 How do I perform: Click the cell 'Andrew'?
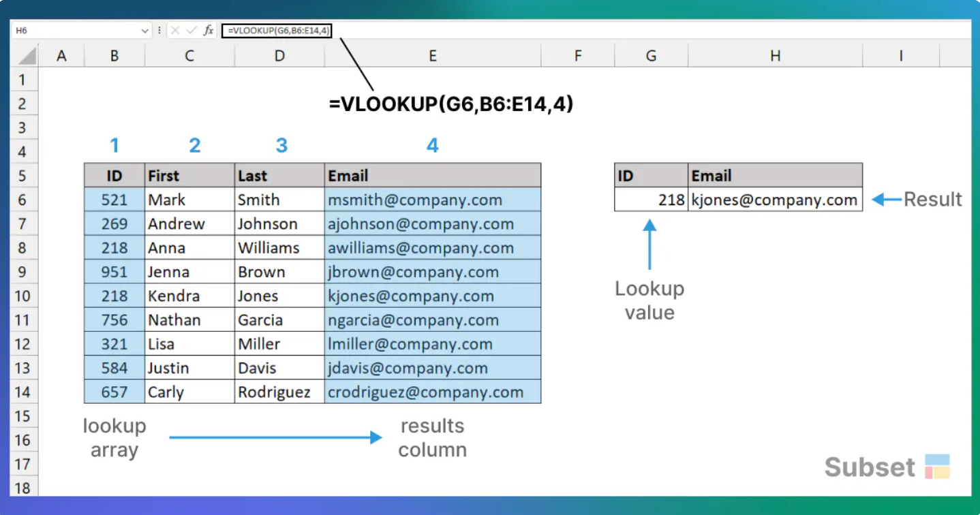tap(190, 223)
